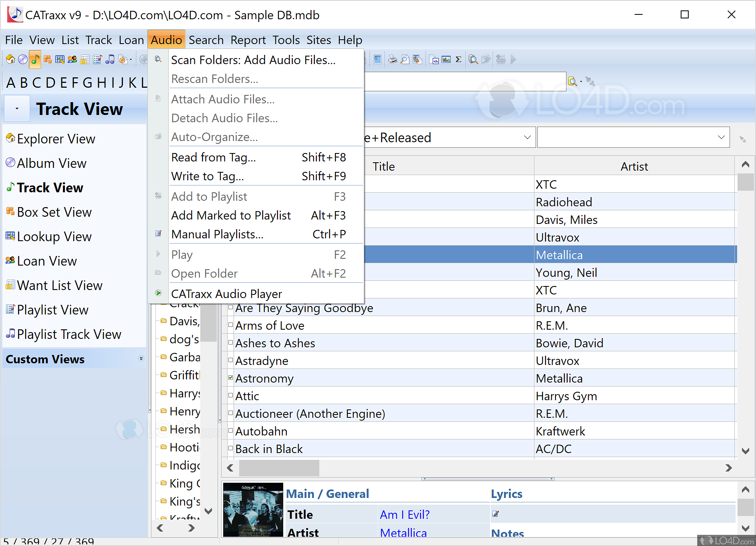Uncheck the Astronomy track checkbox
Viewport: 756px width, 546px height.
[231, 378]
